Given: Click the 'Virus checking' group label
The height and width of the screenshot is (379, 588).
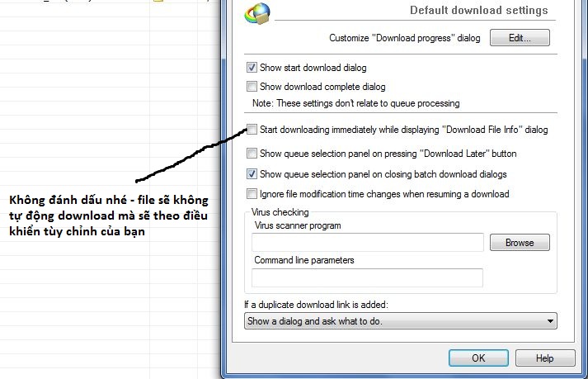Looking at the screenshot, I should [x=280, y=212].
